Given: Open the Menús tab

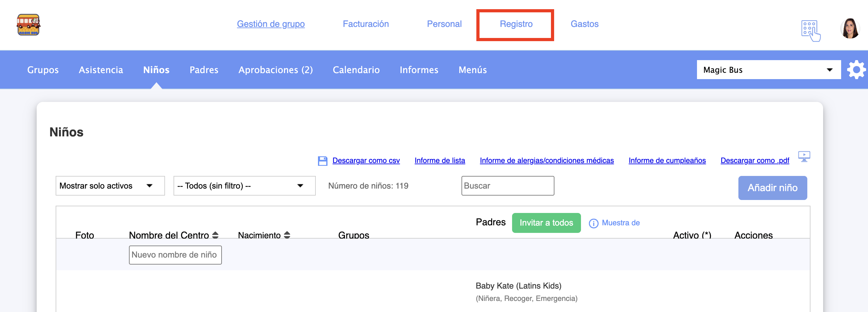Looking at the screenshot, I should click(473, 70).
